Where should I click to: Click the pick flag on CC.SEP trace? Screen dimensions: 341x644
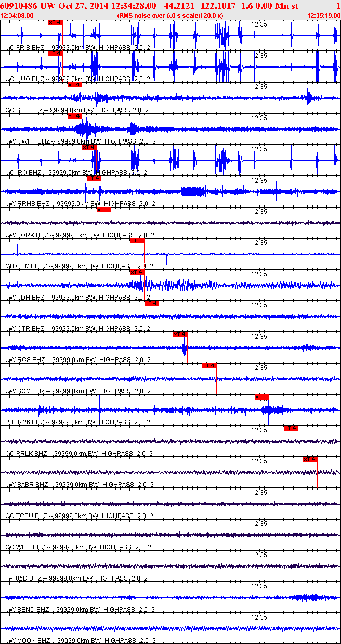(x=74, y=85)
